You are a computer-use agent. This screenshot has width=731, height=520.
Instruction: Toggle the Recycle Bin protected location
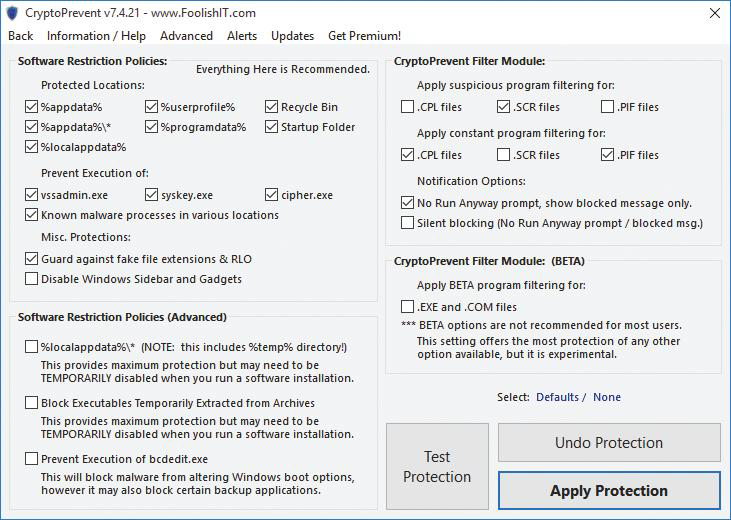point(272,107)
